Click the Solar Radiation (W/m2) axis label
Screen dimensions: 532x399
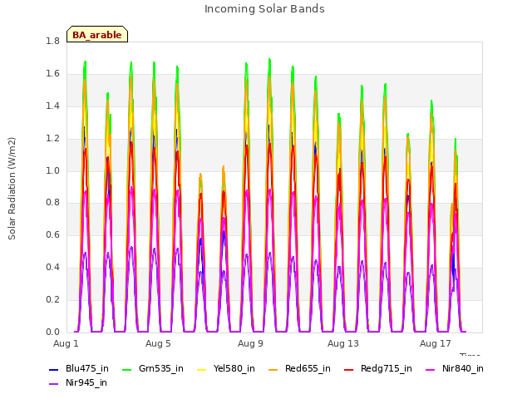coord(12,189)
